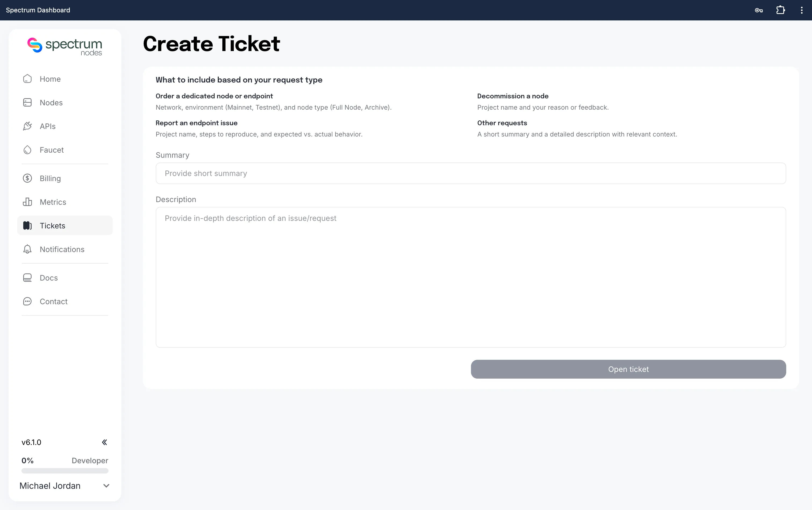Click the 0% usage value
Screen dimensions: 812x510
point(28,461)
